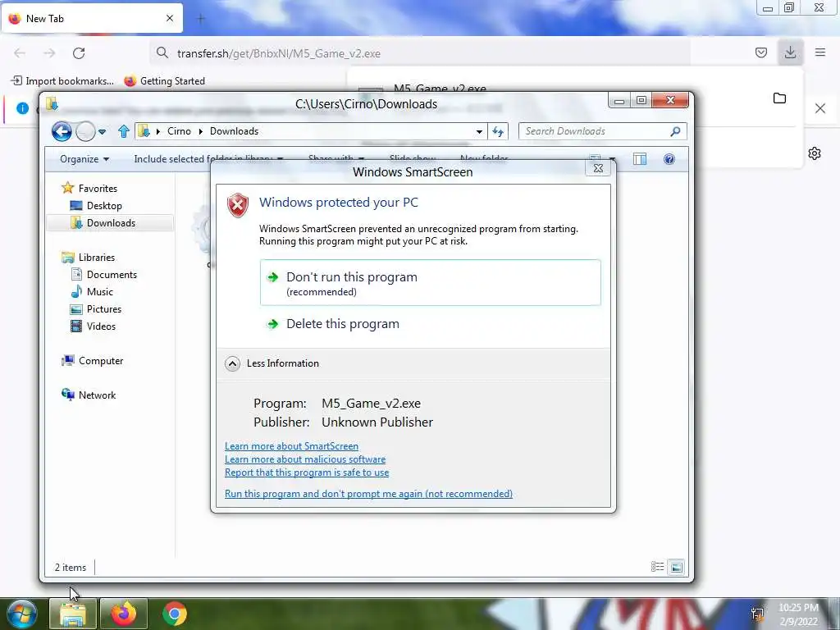
Task: Click the search magnifier in Explorer
Action: [x=676, y=131]
